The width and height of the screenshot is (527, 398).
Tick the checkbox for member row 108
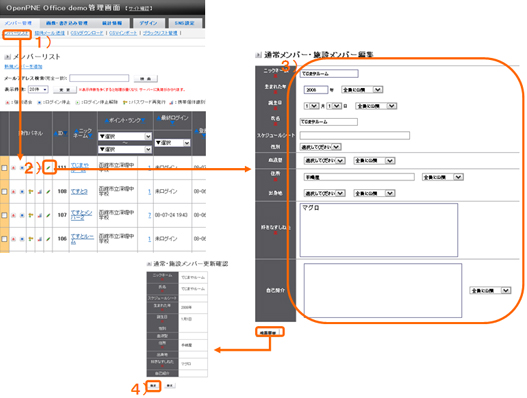click(4, 192)
